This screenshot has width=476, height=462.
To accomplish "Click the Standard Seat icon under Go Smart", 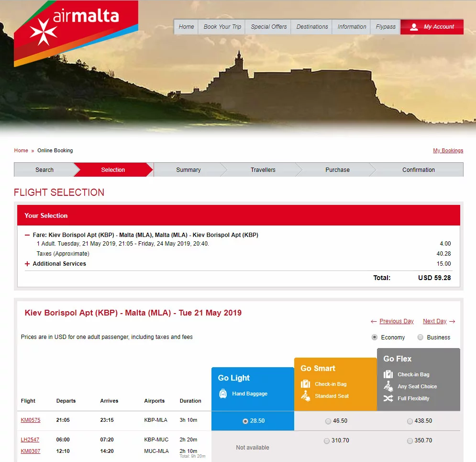I will point(306,396).
